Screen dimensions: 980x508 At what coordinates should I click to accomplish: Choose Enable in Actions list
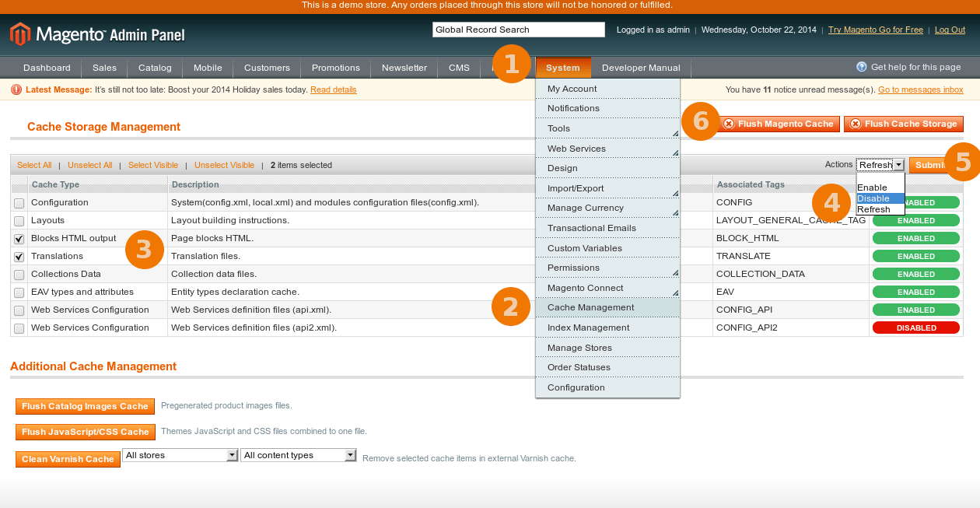(880, 187)
